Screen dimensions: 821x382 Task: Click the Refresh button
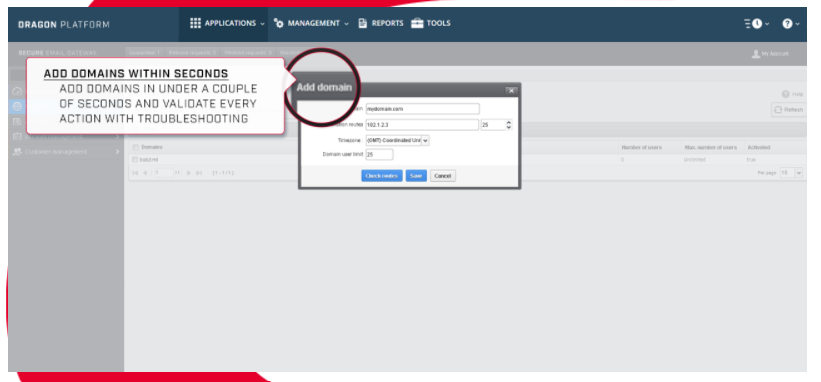coord(789,110)
